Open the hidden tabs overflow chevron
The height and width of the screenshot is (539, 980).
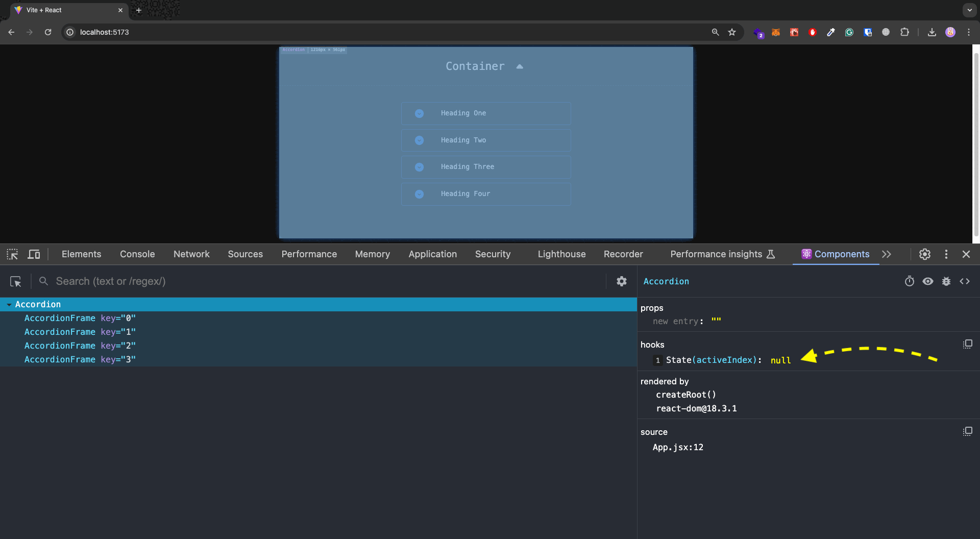[887, 254]
